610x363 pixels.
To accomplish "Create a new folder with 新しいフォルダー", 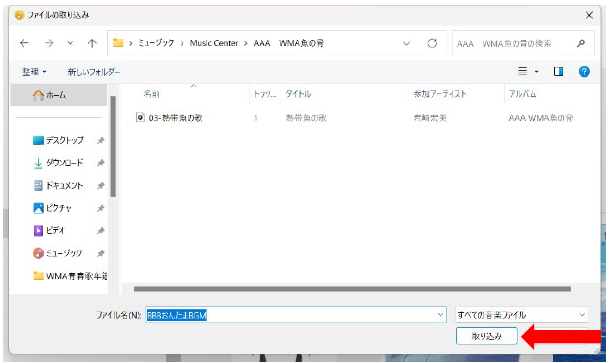I will pyautogui.click(x=94, y=72).
